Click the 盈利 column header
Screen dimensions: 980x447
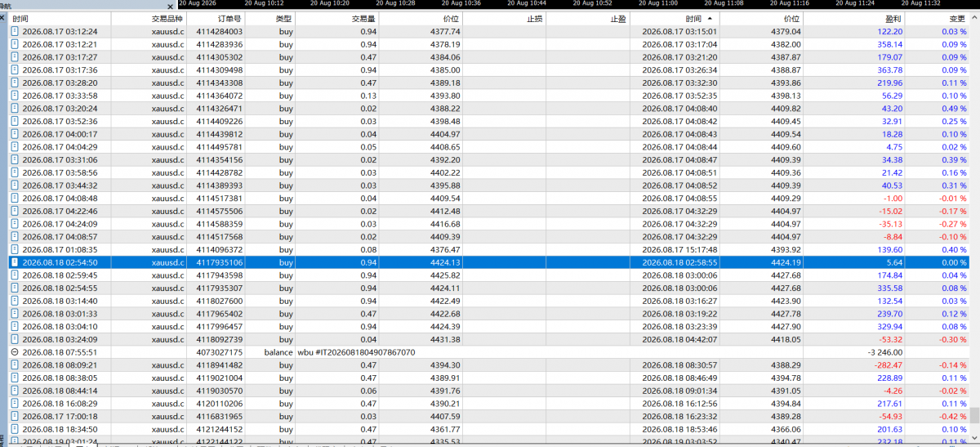[894, 18]
